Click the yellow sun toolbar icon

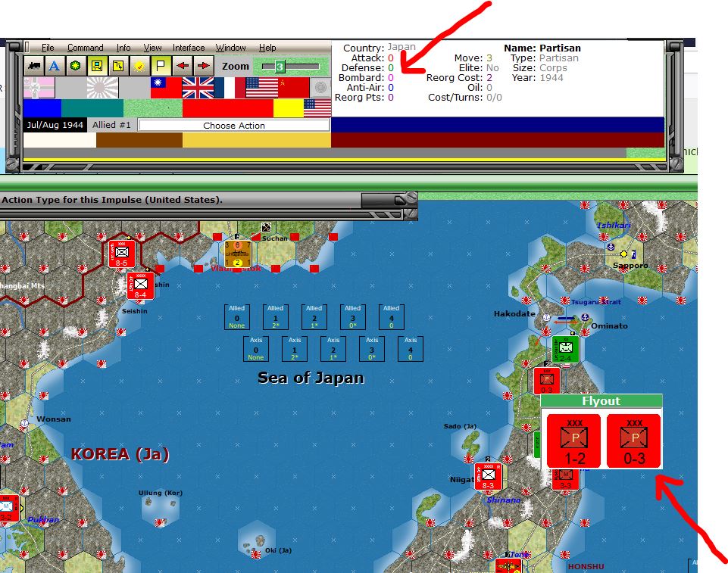[x=139, y=66]
